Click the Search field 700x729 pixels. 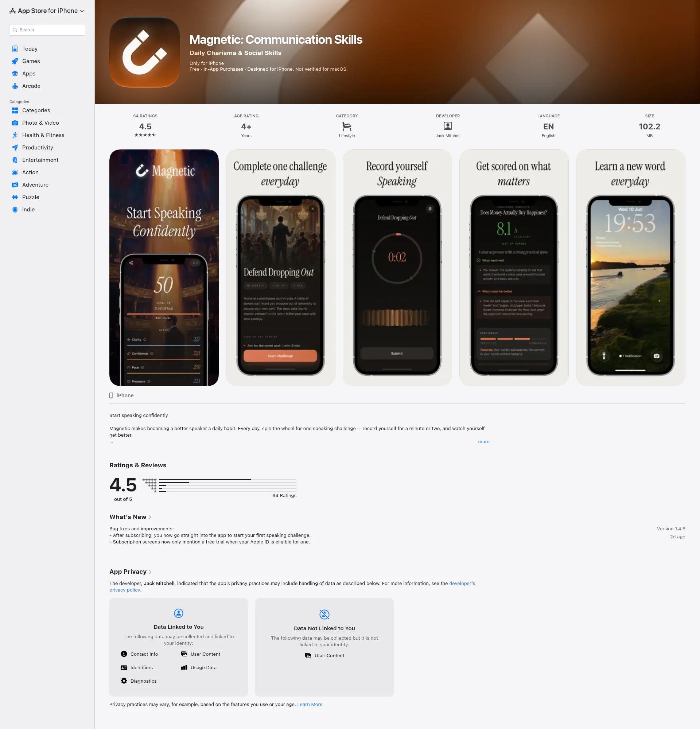[47, 30]
